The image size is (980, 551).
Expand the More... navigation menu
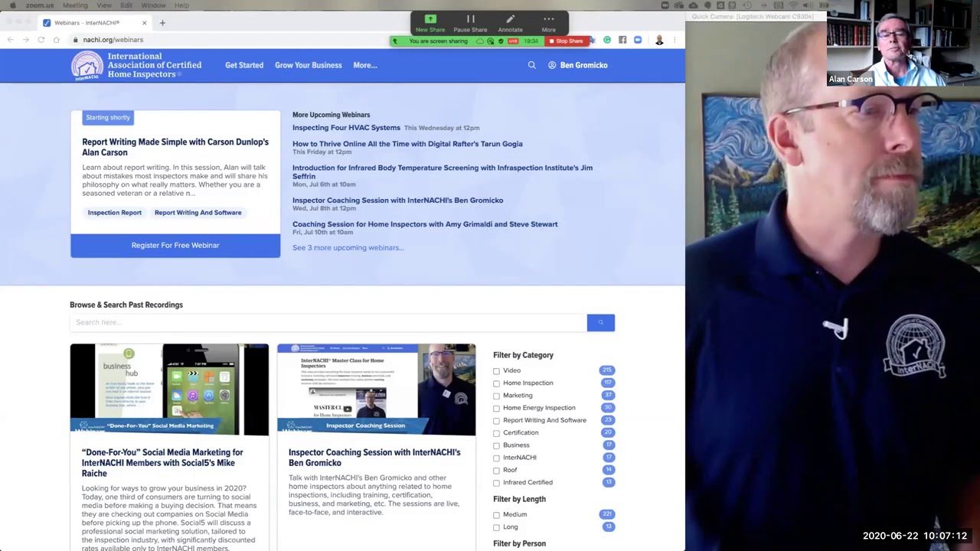point(365,65)
